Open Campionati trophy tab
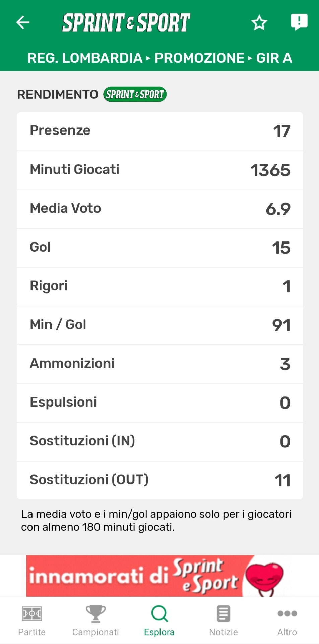This screenshot has height=644, width=319. coord(95,621)
